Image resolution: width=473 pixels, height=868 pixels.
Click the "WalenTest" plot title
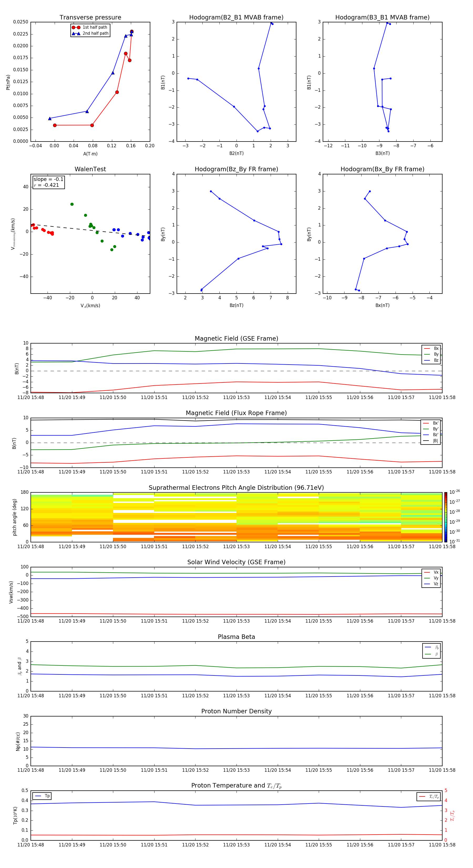pos(90,169)
